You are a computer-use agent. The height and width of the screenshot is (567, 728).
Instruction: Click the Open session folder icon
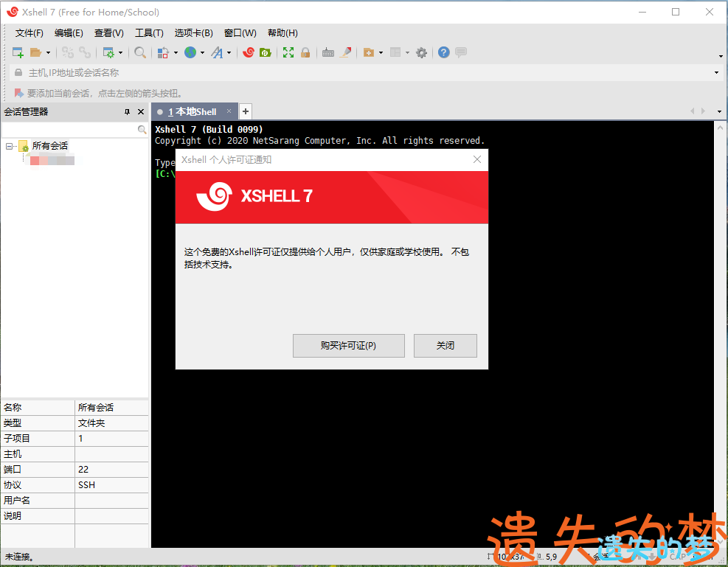35,52
